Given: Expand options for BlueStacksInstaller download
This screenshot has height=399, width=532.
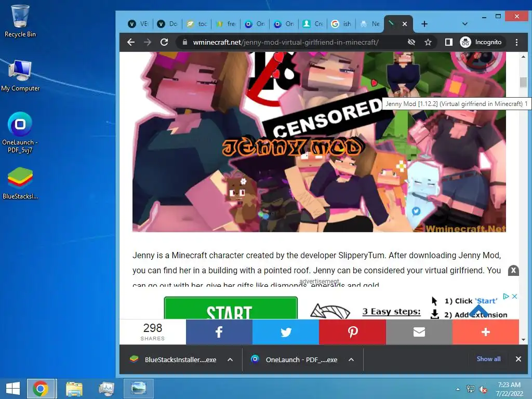Looking at the screenshot, I should [230, 360].
